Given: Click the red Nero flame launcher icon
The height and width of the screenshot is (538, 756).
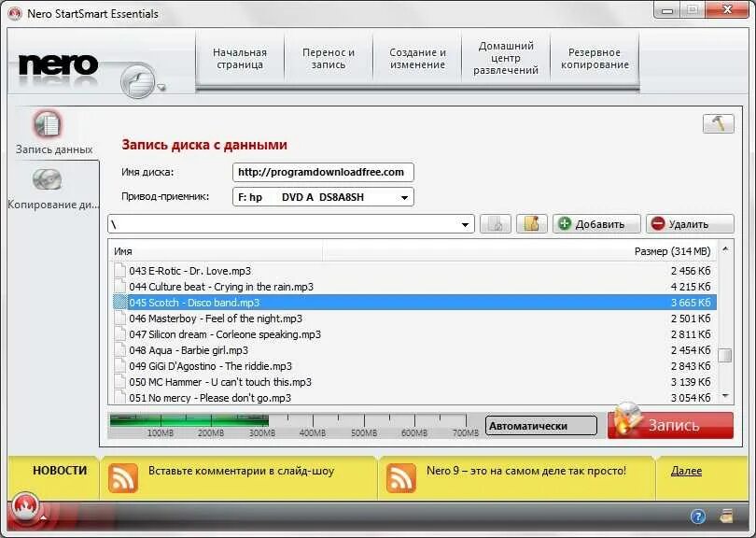Looking at the screenshot, I should point(25,508).
